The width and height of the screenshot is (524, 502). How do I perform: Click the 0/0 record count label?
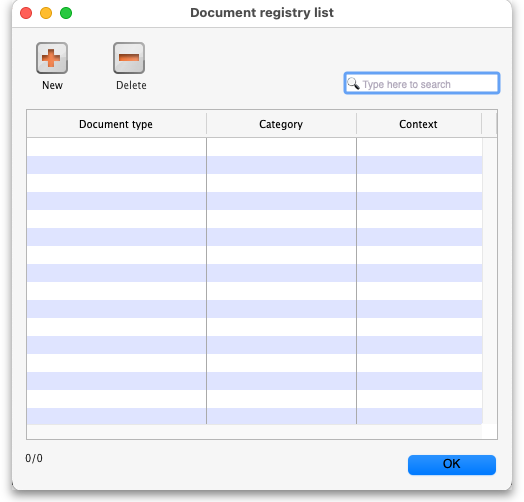point(34,458)
